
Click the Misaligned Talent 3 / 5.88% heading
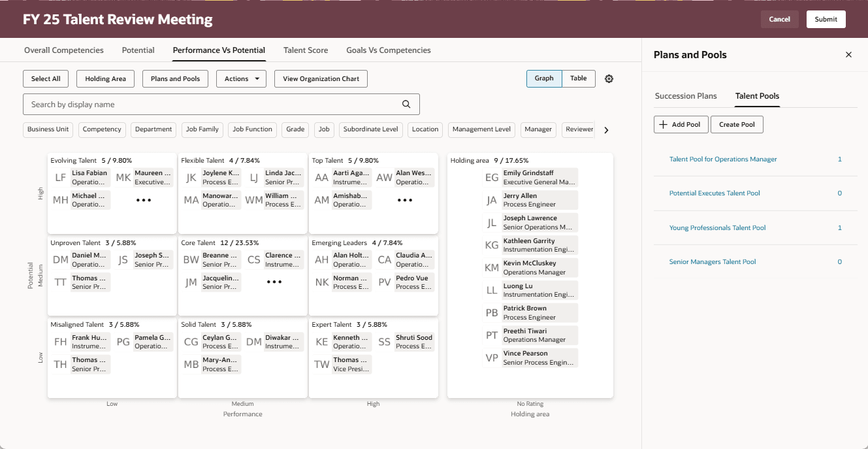95,325
